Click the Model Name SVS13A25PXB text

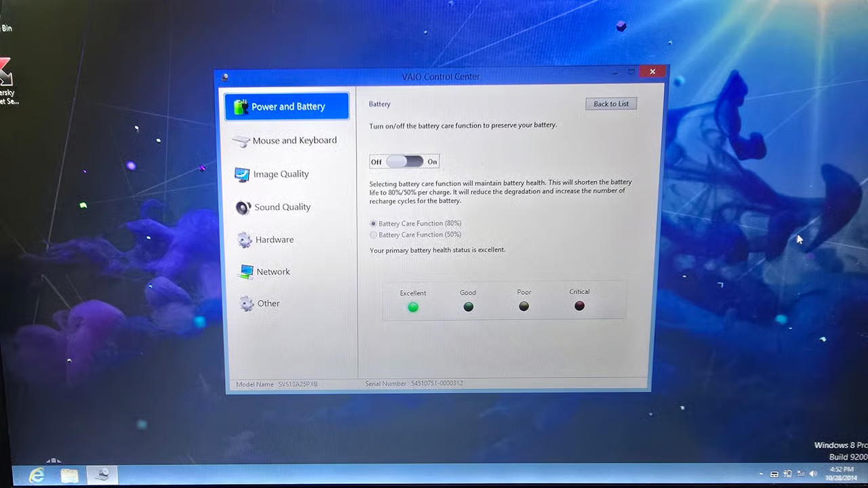pos(277,384)
